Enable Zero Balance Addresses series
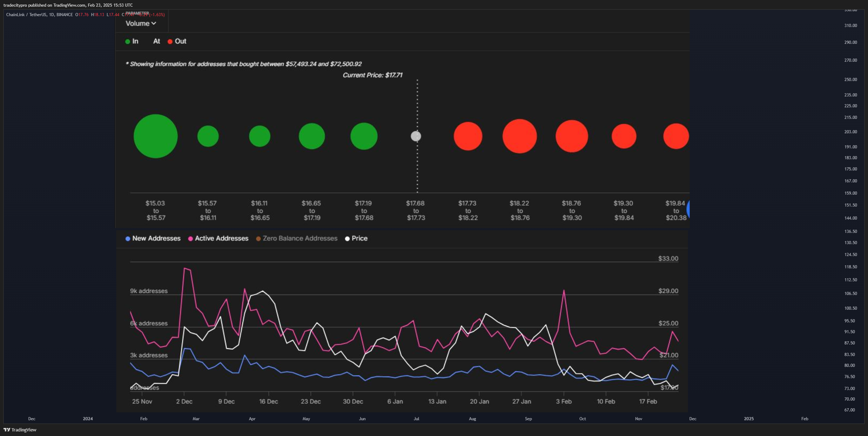868x436 pixels. pyautogui.click(x=297, y=239)
